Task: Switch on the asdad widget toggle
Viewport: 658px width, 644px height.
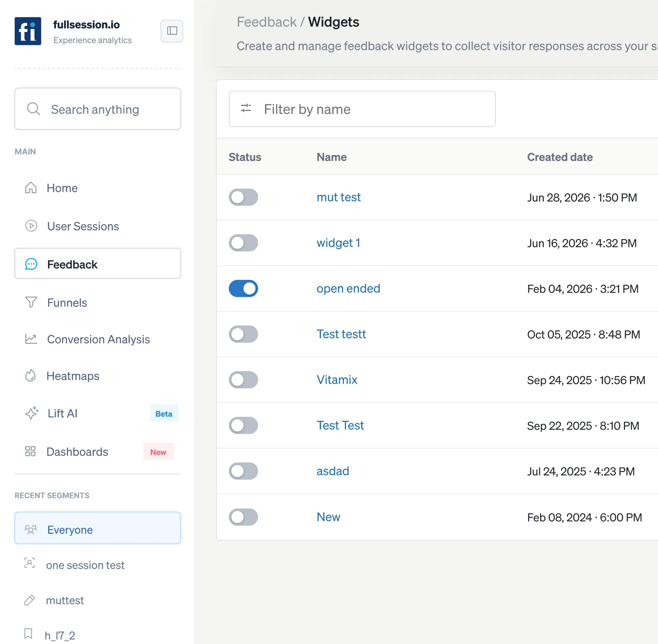Action: pos(243,471)
